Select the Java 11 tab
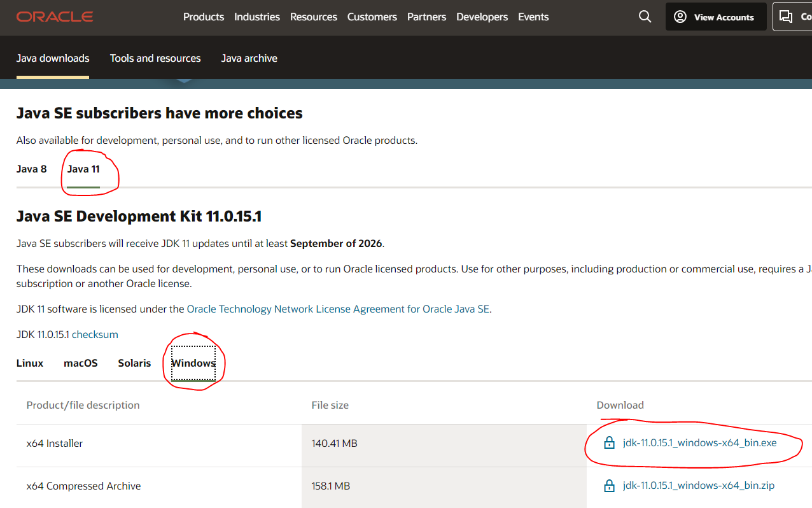The height and width of the screenshot is (508, 812). [x=83, y=169]
